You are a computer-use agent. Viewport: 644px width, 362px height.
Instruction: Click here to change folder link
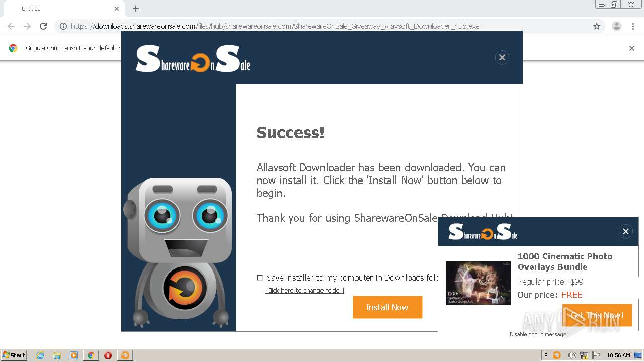click(x=304, y=291)
